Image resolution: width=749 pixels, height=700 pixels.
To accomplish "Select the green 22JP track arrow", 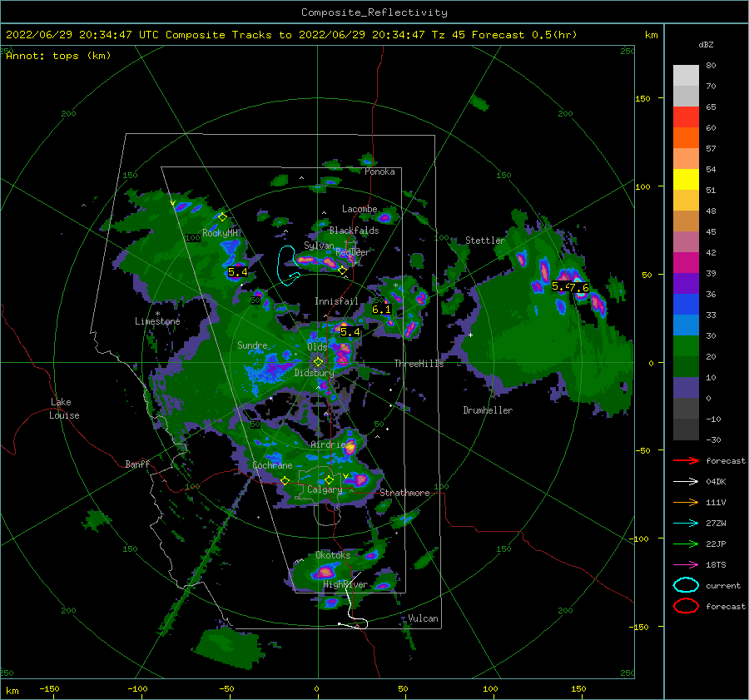I will [686, 544].
